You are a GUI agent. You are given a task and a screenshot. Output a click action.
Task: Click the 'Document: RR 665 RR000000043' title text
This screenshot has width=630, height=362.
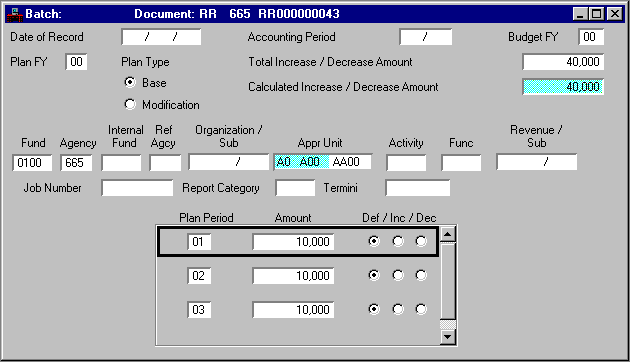pos(237,14)
